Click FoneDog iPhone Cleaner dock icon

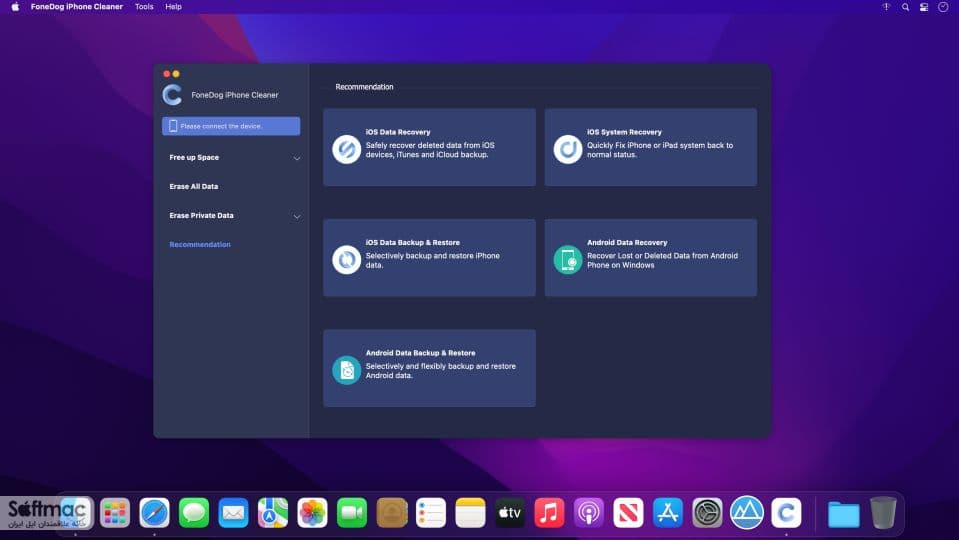(x=786, y=512)
